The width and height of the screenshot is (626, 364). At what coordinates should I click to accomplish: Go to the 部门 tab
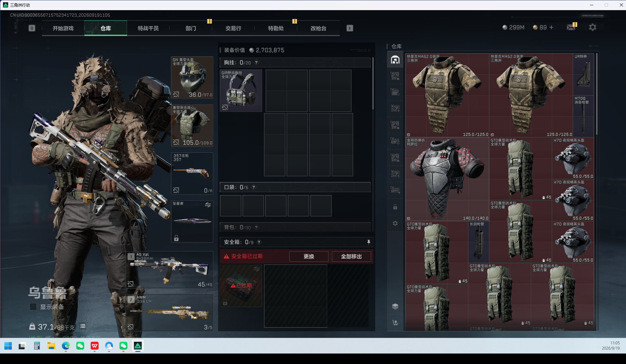(191, 28)
